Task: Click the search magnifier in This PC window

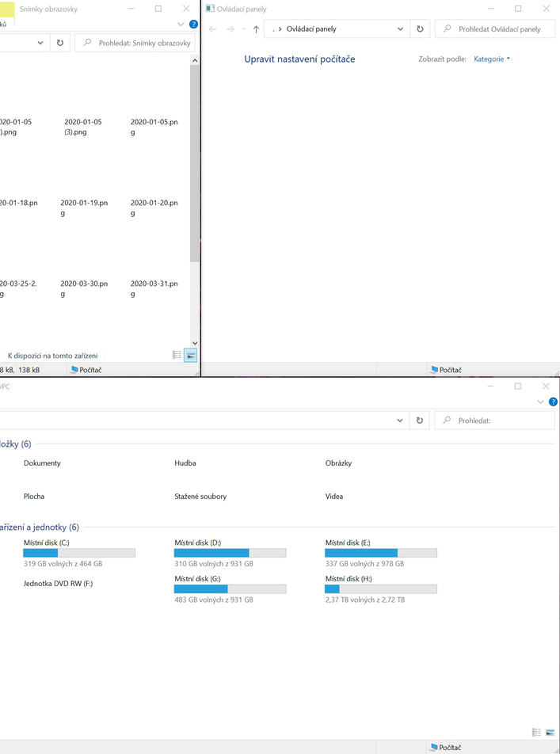Action: click(x=447, y=421)
